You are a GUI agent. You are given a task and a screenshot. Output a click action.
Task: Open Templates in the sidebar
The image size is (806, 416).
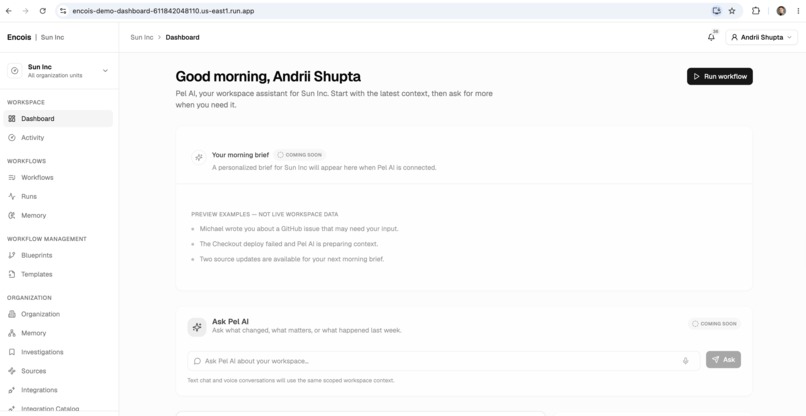point(58,274)
